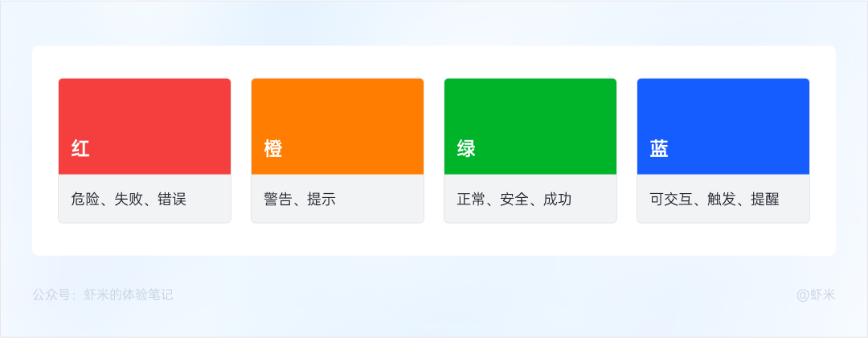Pick the green color swatch block
Image resolution: width=868 pixels, height=338 pixels.
coord(530,126)
